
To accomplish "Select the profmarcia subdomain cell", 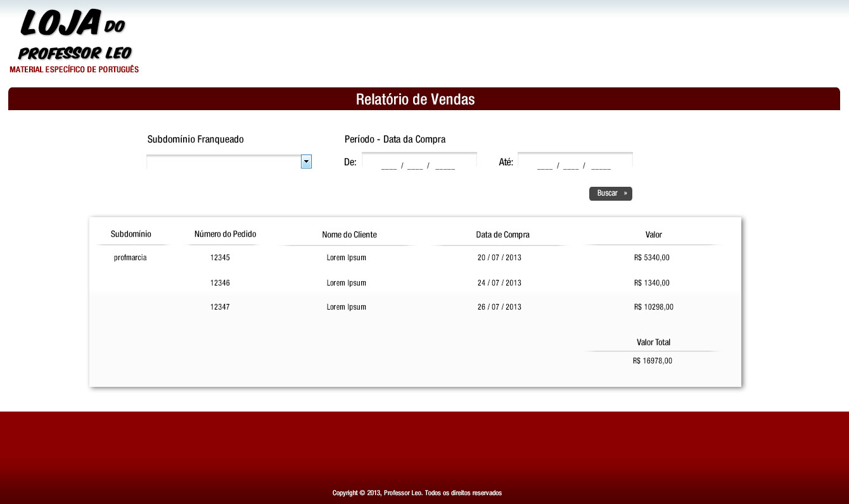I will 131,258.
